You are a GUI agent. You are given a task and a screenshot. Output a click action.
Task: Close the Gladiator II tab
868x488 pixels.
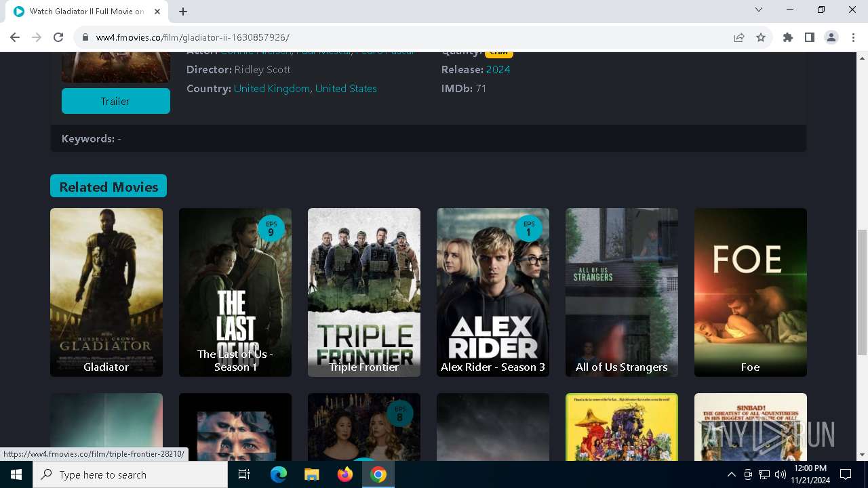pyautogui.click(x=157, y=11)
